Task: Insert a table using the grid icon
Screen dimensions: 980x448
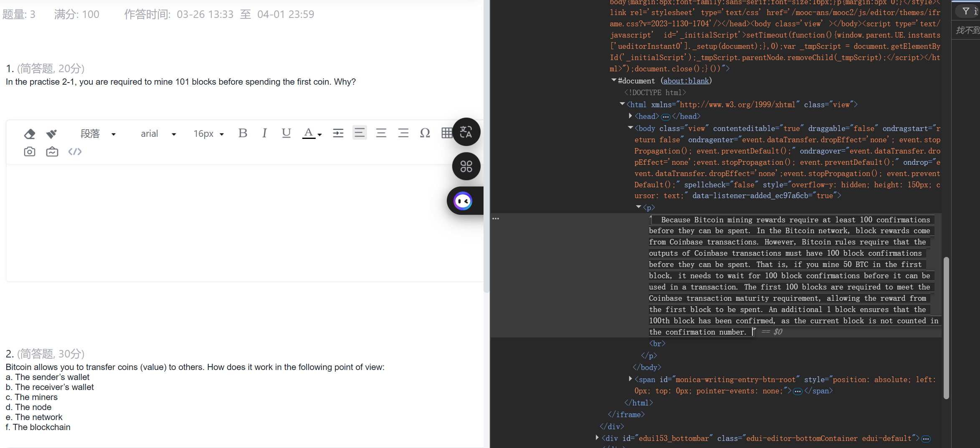Action: coord(446,133)
